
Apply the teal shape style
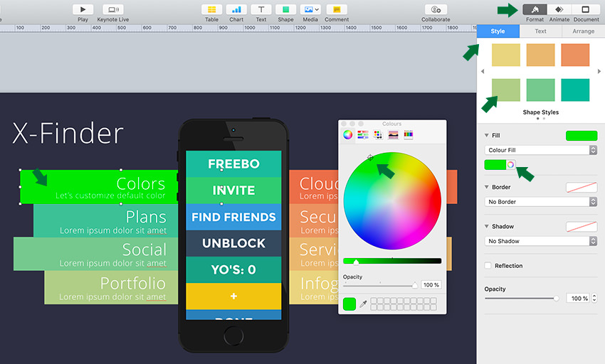[x=575, y=90]
